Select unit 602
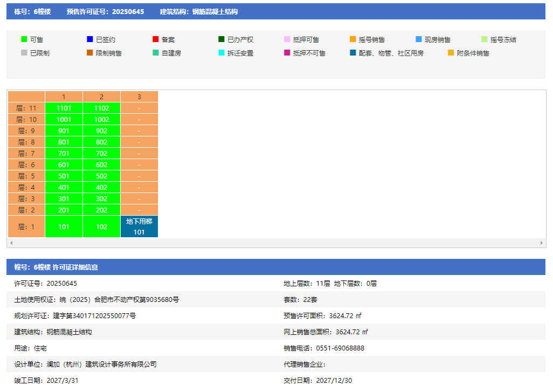 pos(101,164)
